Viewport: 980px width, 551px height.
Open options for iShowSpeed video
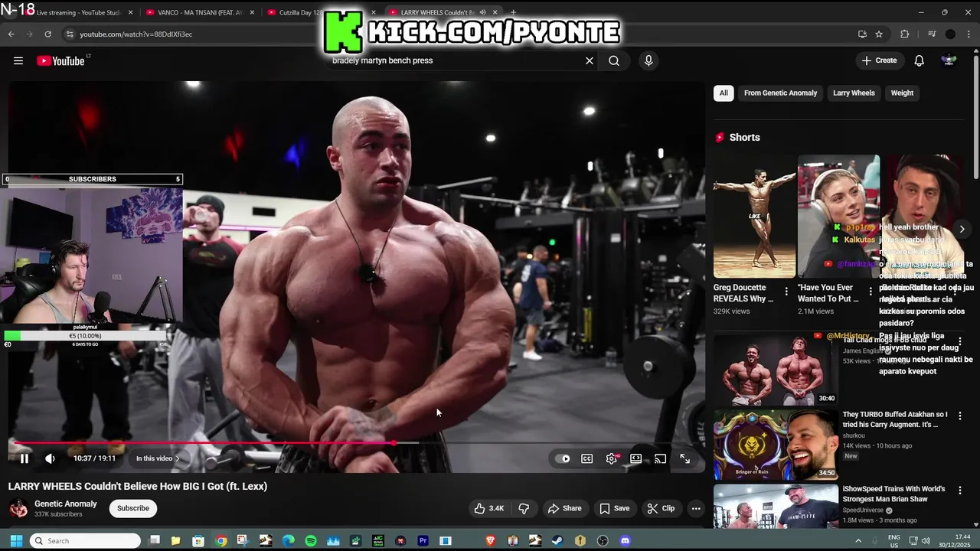point(960,490)
